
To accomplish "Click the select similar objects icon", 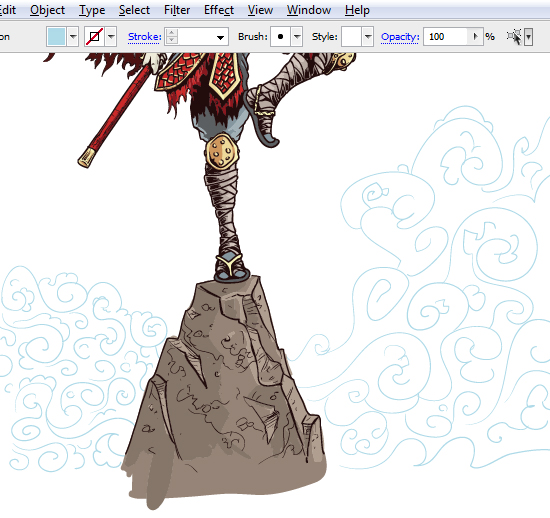I will [514, 36].
